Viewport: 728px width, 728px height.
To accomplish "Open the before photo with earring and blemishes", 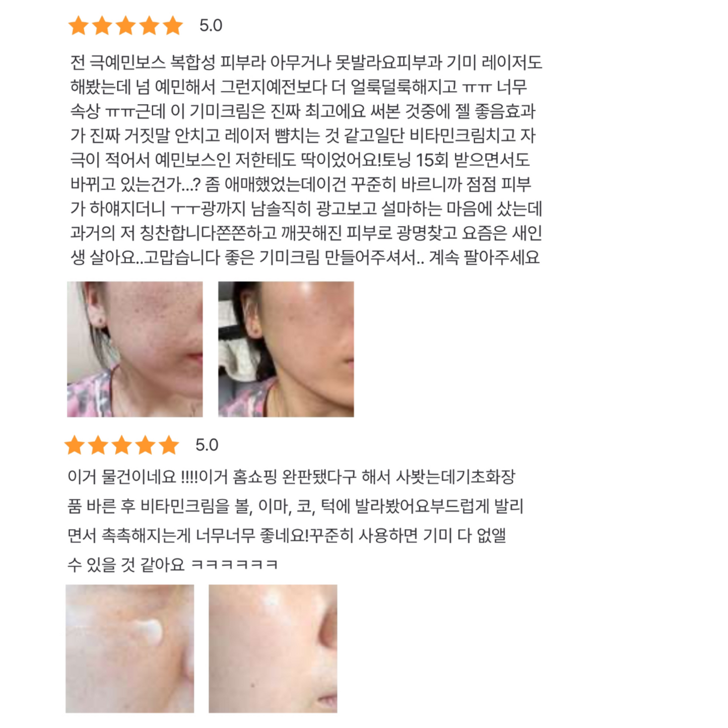I will pos(135,349).
